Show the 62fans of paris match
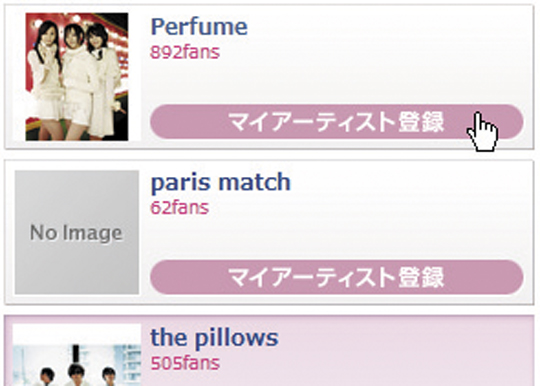Screen dimensions: 540x386 [x=179, y=208]
